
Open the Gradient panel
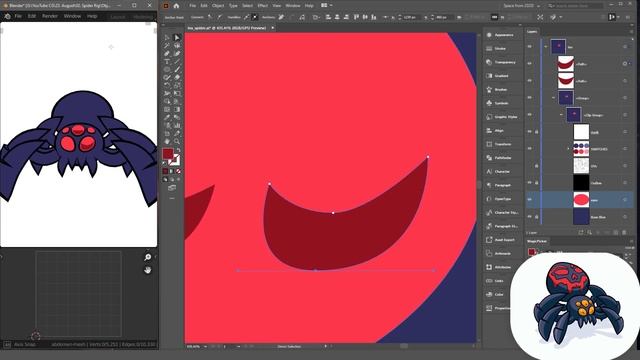[500, 76]
